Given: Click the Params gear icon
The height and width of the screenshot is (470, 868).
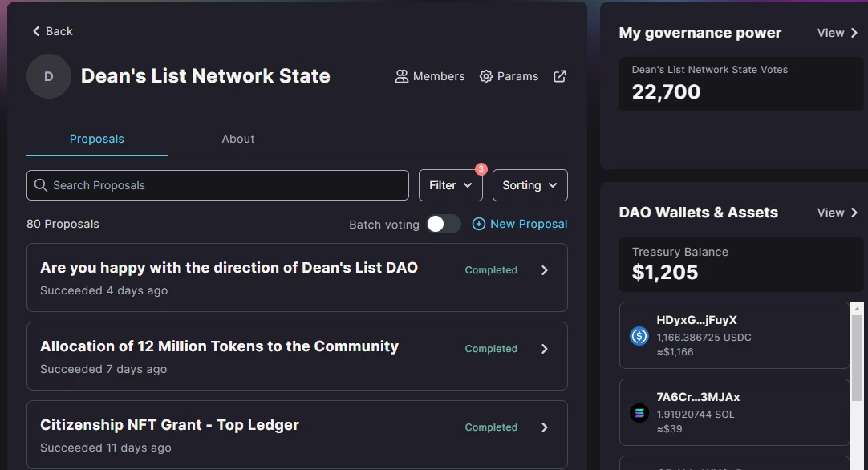Looking at the screenshot, I should click(x=485, y=76).
